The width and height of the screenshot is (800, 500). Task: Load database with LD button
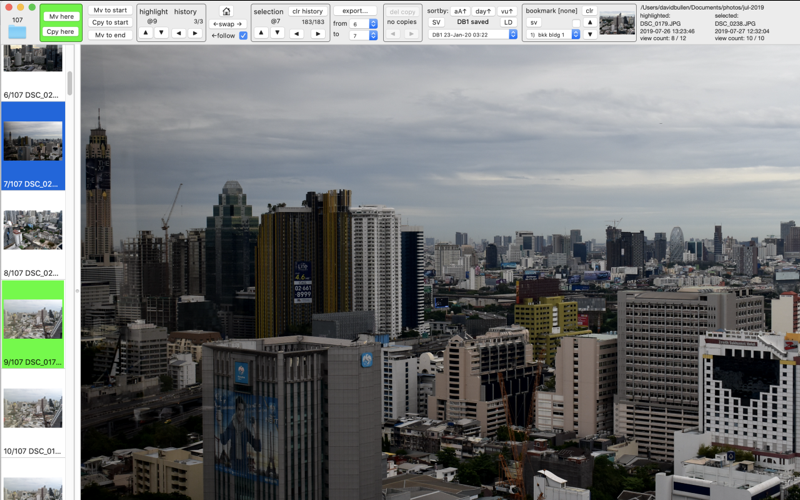pos(508,22)
